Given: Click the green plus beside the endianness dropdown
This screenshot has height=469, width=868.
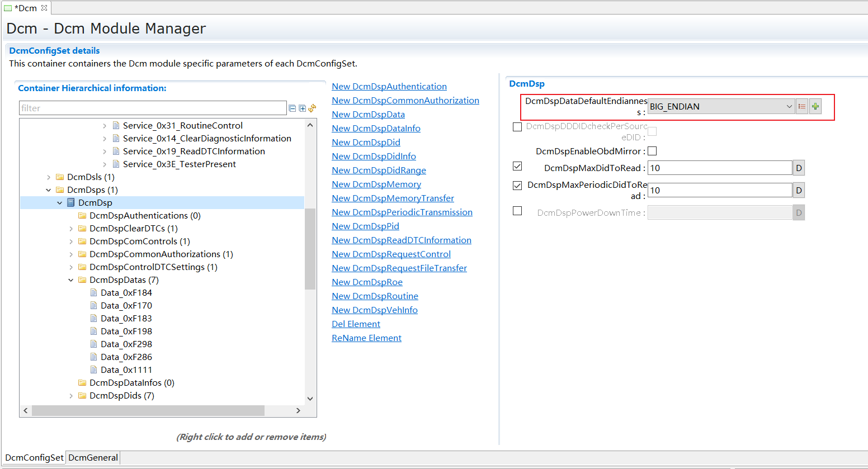Looking at the screenshot, I should 815,106.
